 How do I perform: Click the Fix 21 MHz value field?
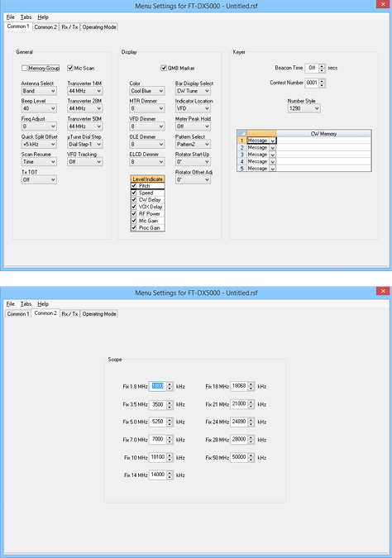239,404
